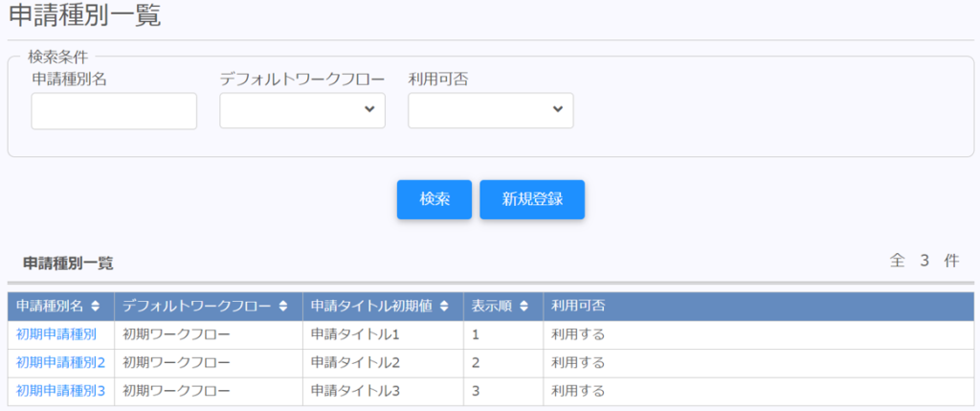The image size is (980, 411).
Task: Sort by 申請タイトル初期値 column arrow icon
Action: [x=444, y=307]
